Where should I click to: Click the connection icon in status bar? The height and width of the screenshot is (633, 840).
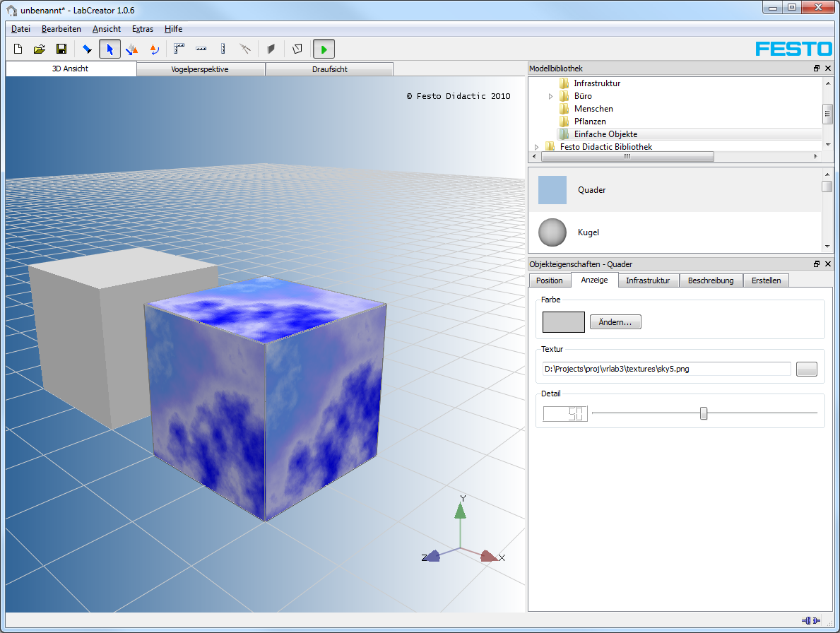(811, 621)
